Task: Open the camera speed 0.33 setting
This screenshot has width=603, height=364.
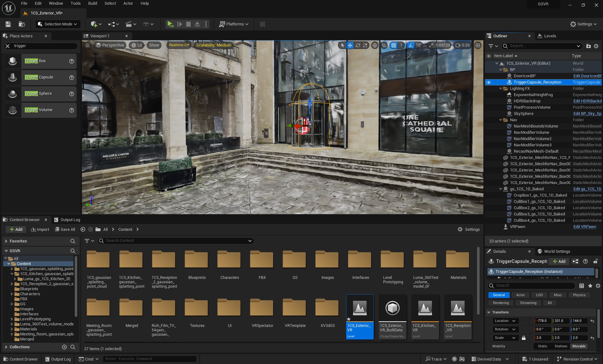Action: coord(463,45)
